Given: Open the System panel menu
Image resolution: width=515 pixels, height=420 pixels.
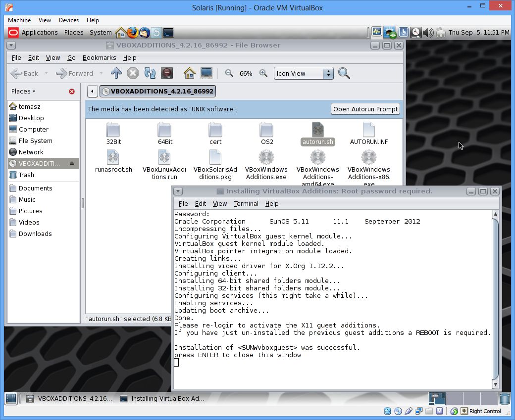Looking at the screenshot, I should point(101,33).
